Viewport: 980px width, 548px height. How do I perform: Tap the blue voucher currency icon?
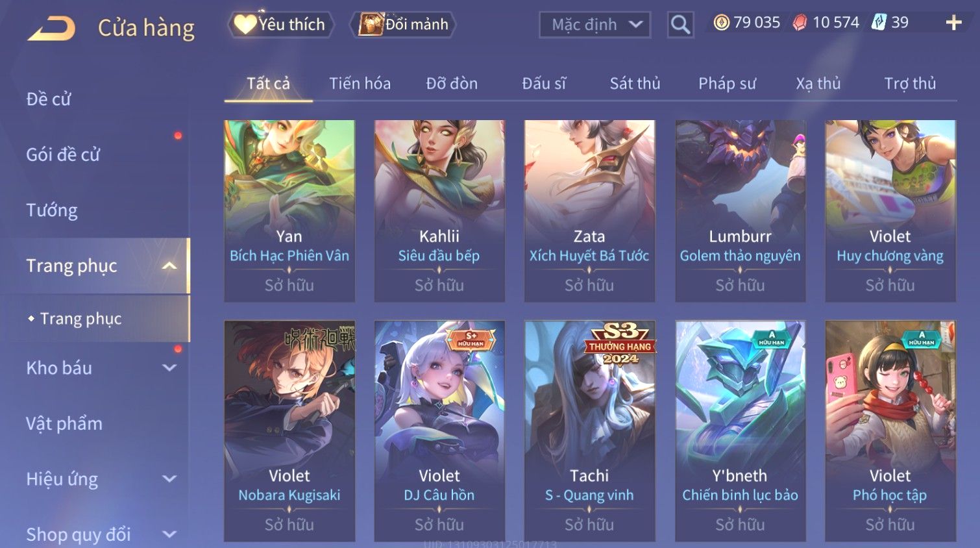tap(878, 23)
